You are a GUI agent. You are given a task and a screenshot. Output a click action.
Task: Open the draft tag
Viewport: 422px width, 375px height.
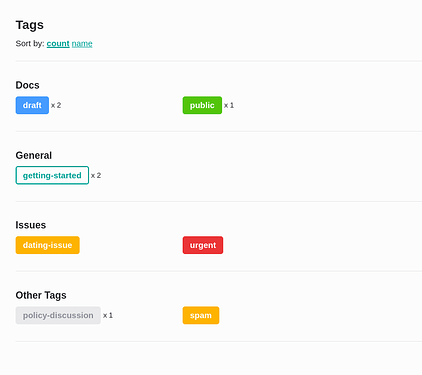[x=32, y=105]
